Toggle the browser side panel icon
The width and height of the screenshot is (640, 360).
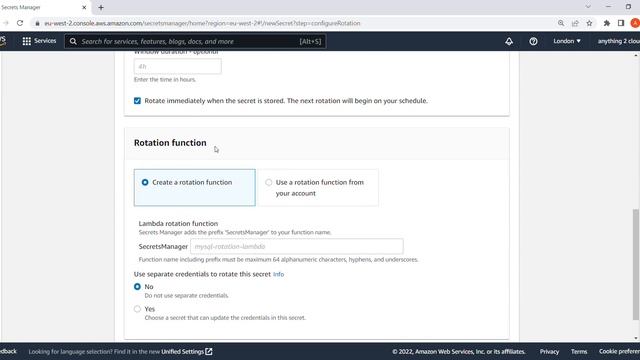click(621, 23)
